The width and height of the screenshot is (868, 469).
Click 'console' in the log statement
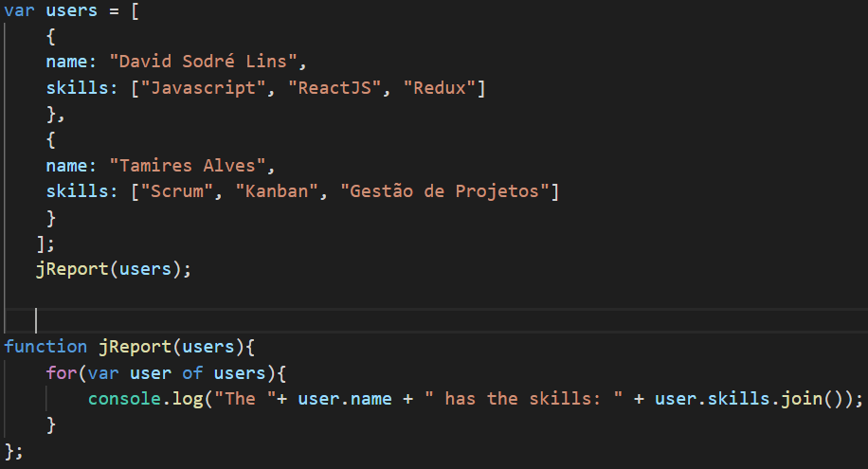[x=124, y=399]
